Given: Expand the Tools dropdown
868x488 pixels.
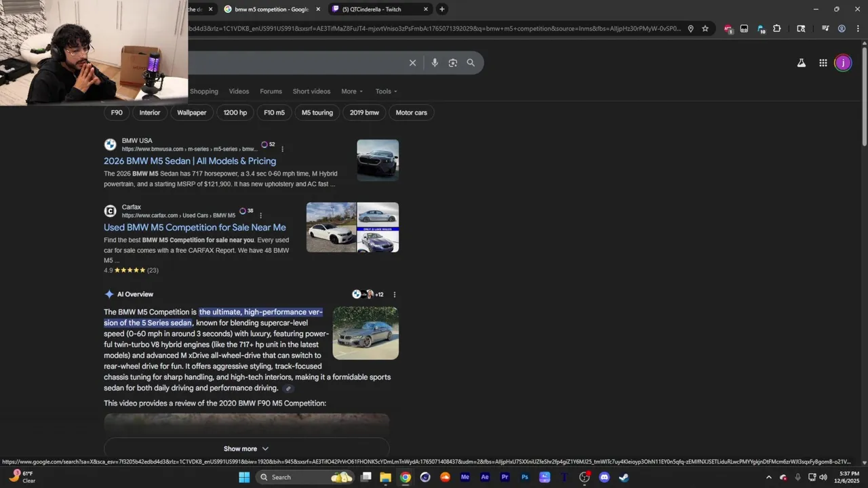Looking at the screenshot, I should point(387,91).
